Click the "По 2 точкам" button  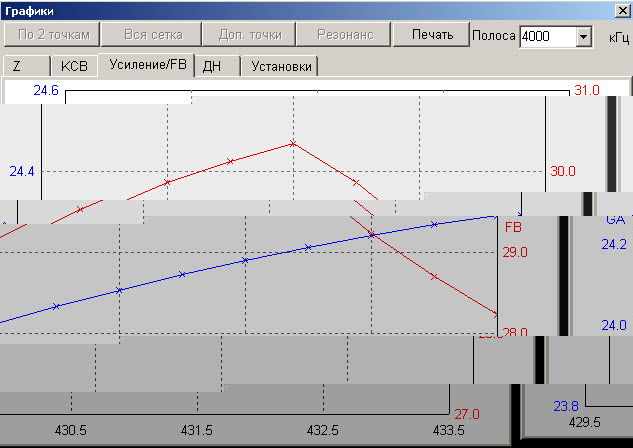click(x=53, y=34)
